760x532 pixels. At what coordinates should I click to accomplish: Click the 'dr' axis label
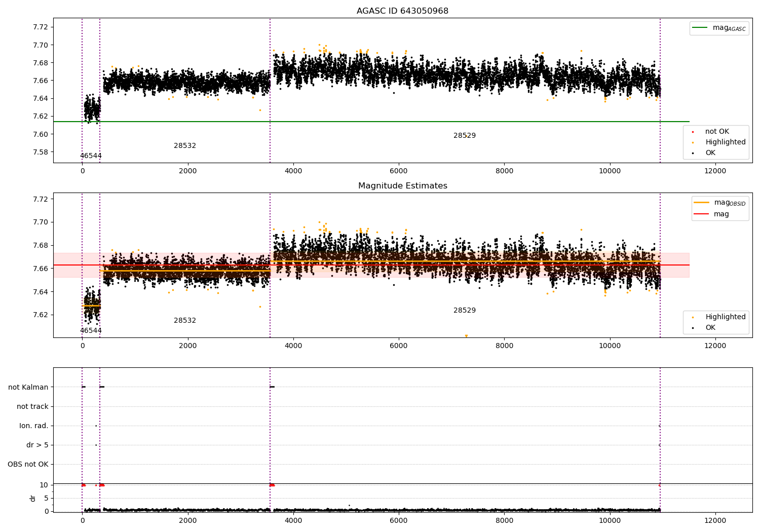[x=33, y=498]
